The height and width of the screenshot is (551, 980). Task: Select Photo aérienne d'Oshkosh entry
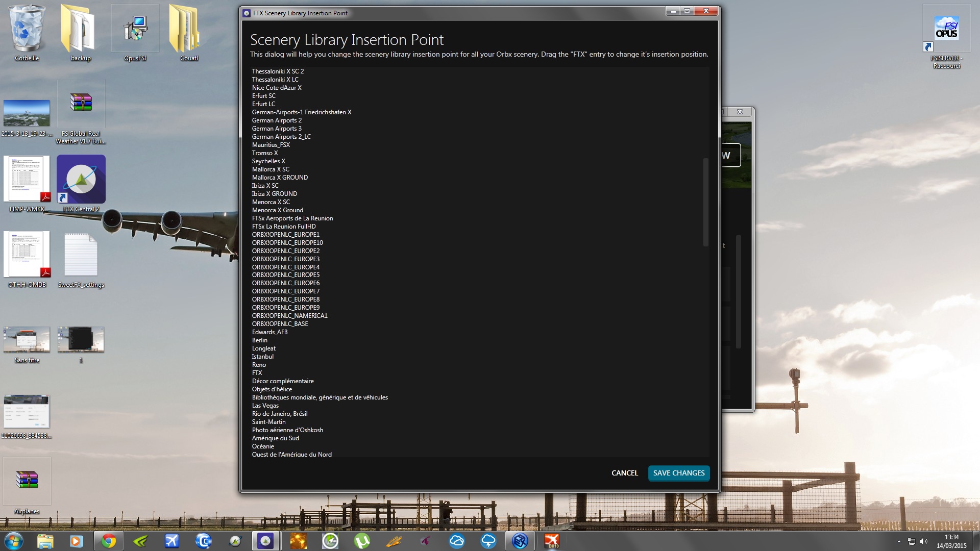point(287,430)
